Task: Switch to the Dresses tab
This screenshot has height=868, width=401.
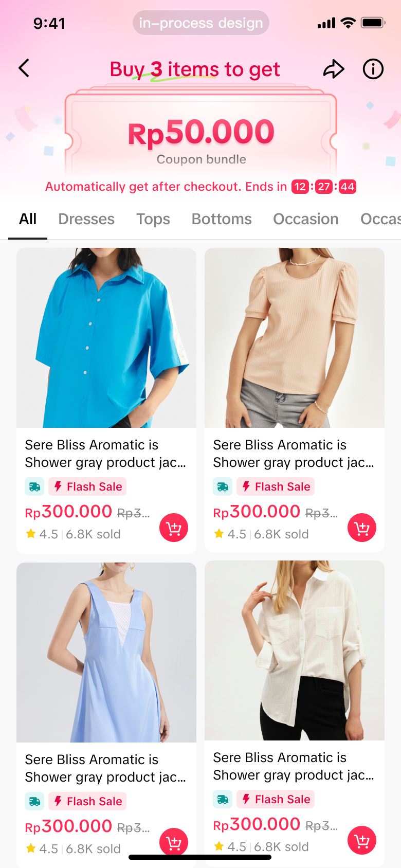Action: coord(86,219)
